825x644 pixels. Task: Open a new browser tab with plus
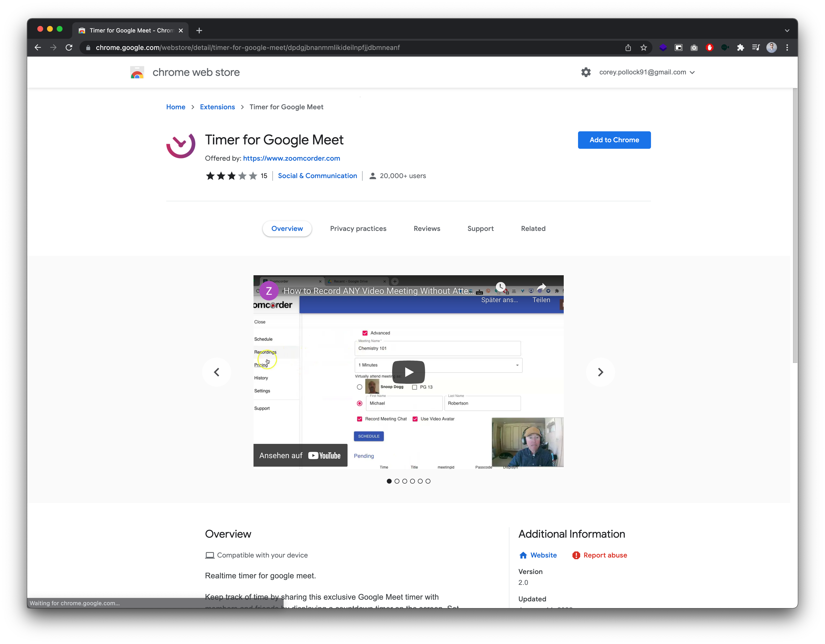coord(199,31)
